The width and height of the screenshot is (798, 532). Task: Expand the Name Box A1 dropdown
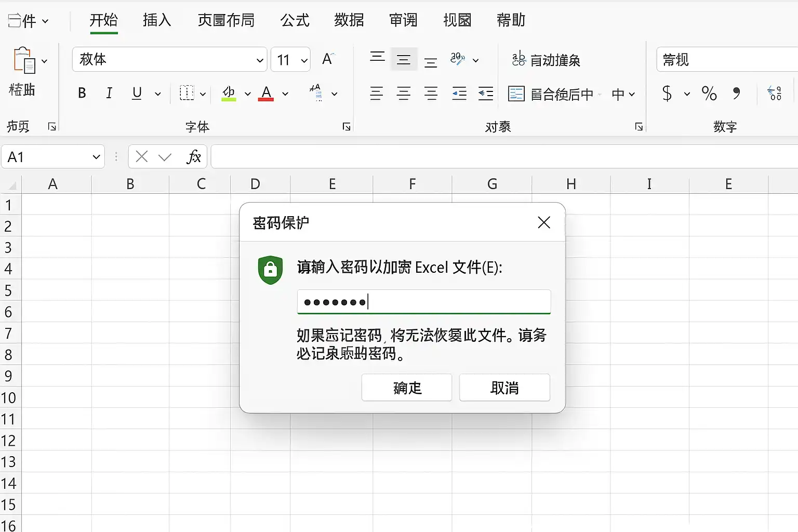click(96, 157)
